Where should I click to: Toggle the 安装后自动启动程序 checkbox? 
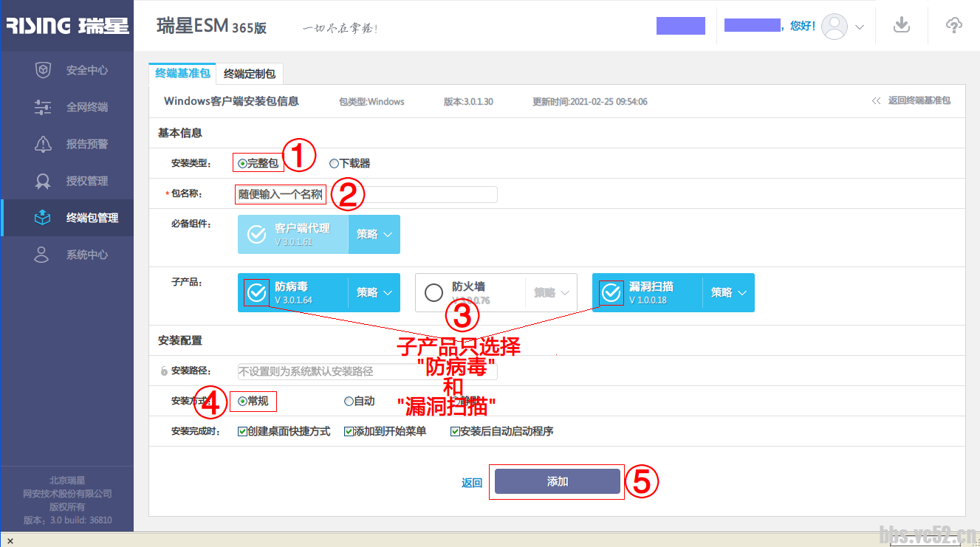[x=455, y=431]
